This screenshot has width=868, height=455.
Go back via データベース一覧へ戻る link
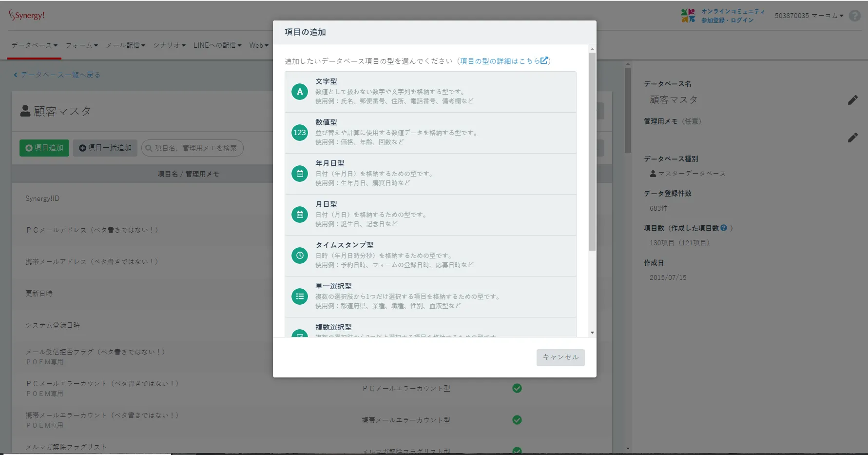click(x=57, y=75)
